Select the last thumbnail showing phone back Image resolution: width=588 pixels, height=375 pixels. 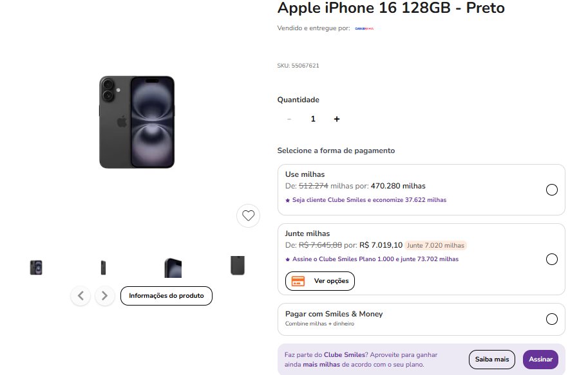pos(238,266)
